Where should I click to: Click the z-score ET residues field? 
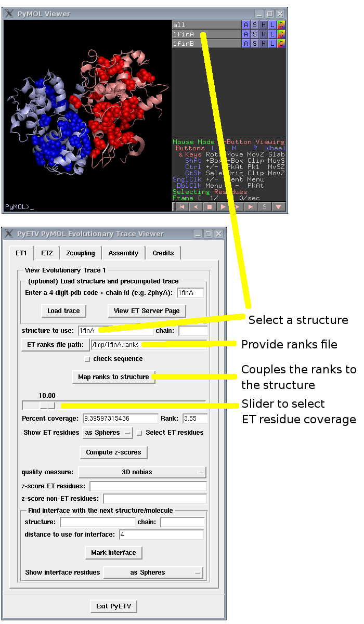[x=148, y=486]
